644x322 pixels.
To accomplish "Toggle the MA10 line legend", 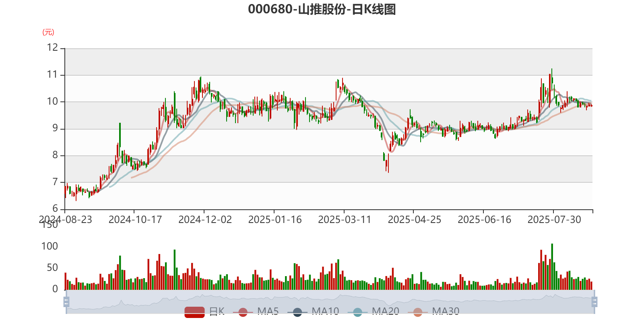I will pos(313,312).
